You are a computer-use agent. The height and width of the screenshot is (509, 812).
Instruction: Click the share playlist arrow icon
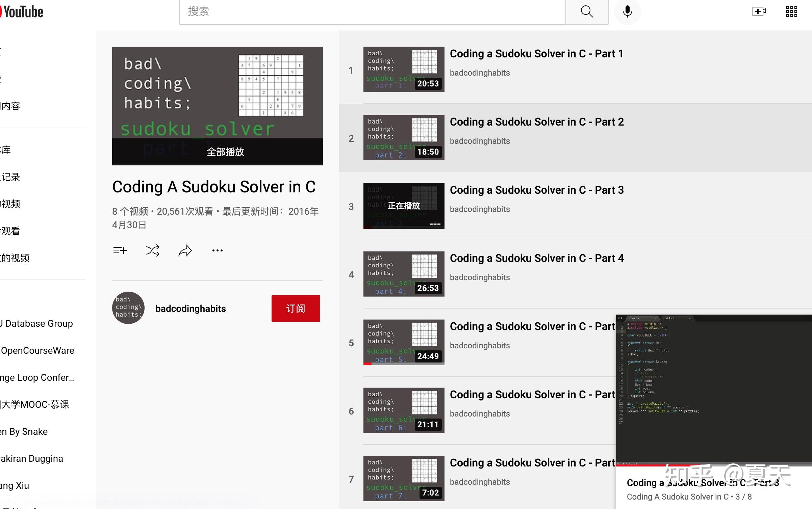coord(185,250)
